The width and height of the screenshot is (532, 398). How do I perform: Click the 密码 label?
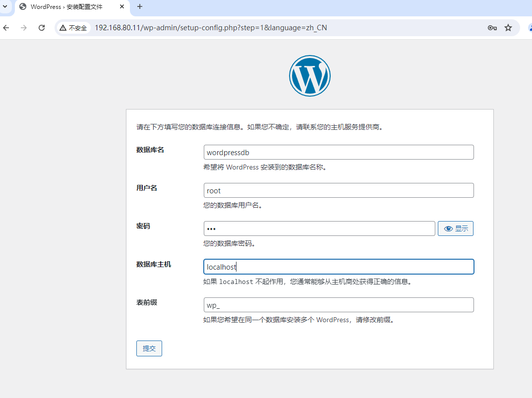point(143,226)
